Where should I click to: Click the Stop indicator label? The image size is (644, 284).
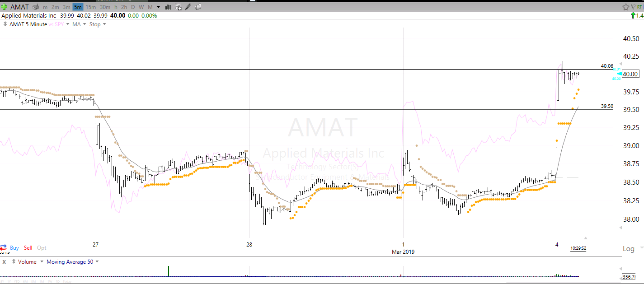(x=95, y=24)
